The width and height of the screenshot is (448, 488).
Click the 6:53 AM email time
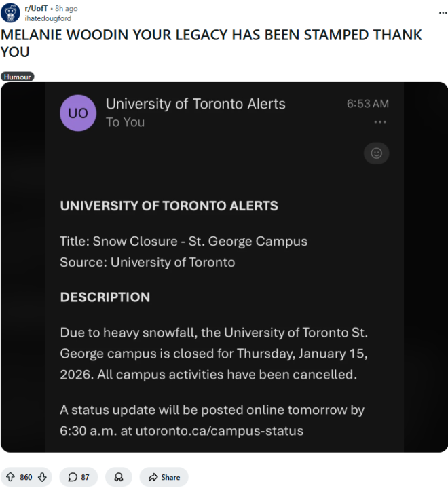367,104
